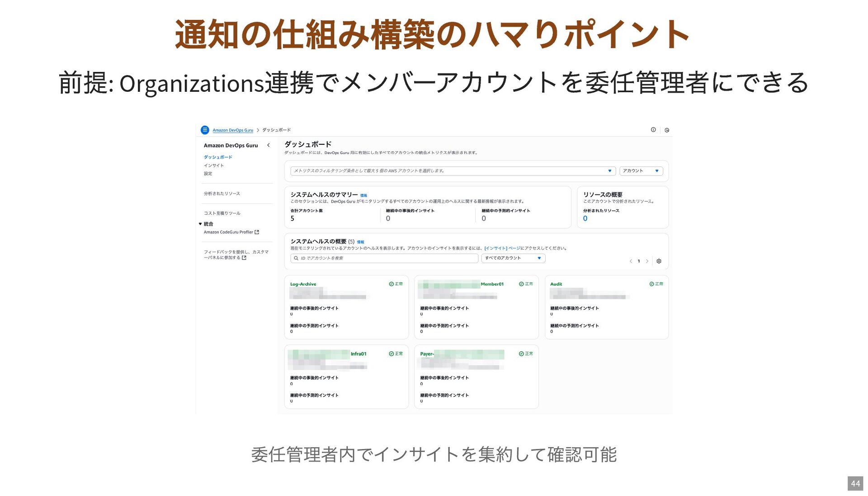This screenshot has width=868, height=496.
Task: Click the [インサイト] ページ link
Action: (x=502, y=248)
